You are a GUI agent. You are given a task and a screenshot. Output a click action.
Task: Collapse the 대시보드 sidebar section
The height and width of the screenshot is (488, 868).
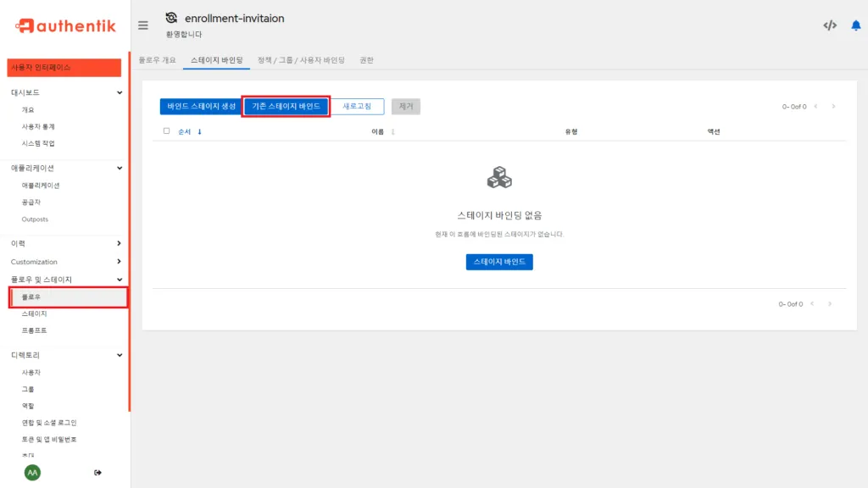pos(120,92)
